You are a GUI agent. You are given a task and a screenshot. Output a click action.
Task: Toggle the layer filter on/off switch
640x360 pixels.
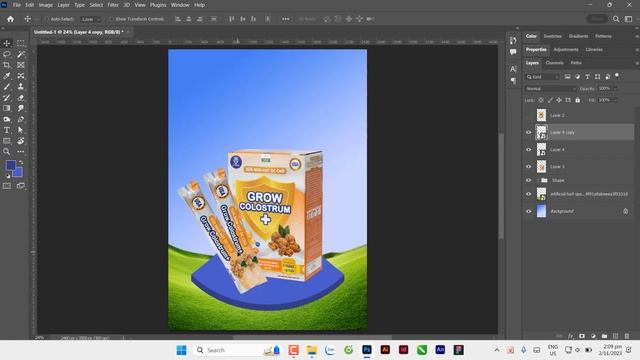tap(617, 76)
